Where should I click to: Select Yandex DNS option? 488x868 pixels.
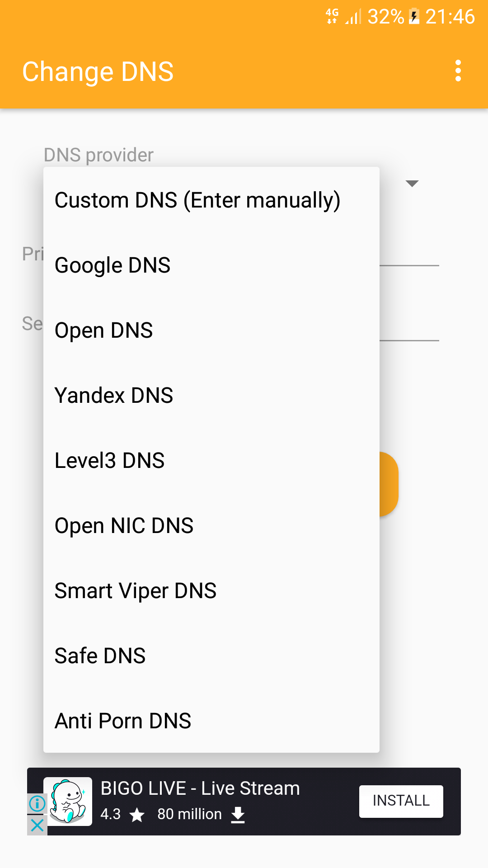[x=113, y=395]
